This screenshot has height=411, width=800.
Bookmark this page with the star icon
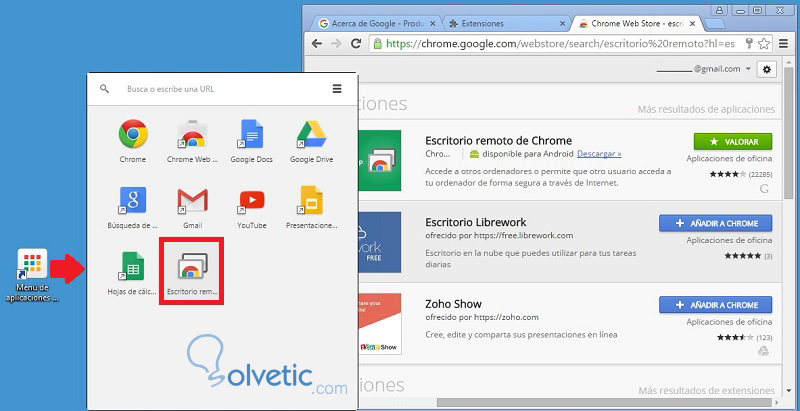point(763,44)
